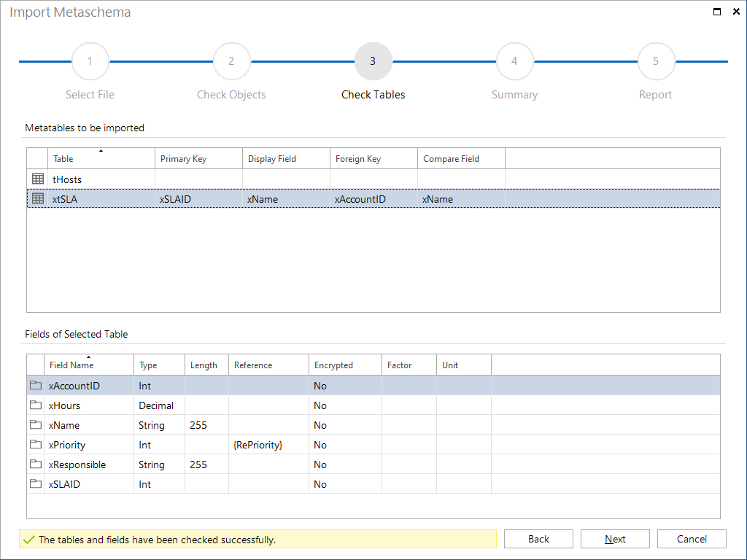This screenshot has height=560, width=747.
Task: Maximize the Import Metaschema window
Action: coord(716,12)
